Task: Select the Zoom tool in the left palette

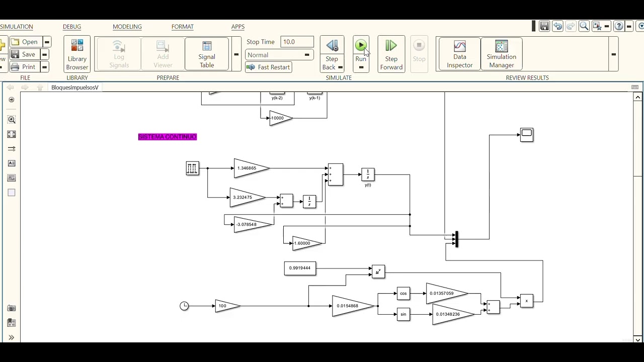Action: click(12, 120)
